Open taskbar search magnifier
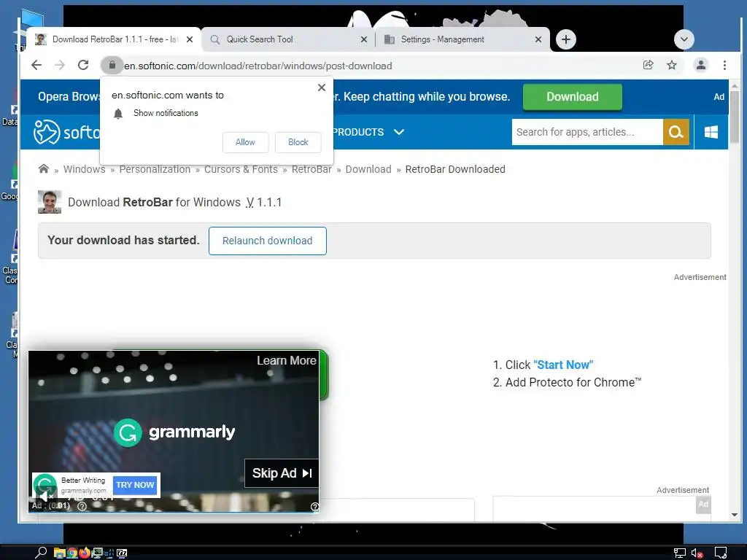This screenshot has height=560, width=747. click(x=41, y=553)
